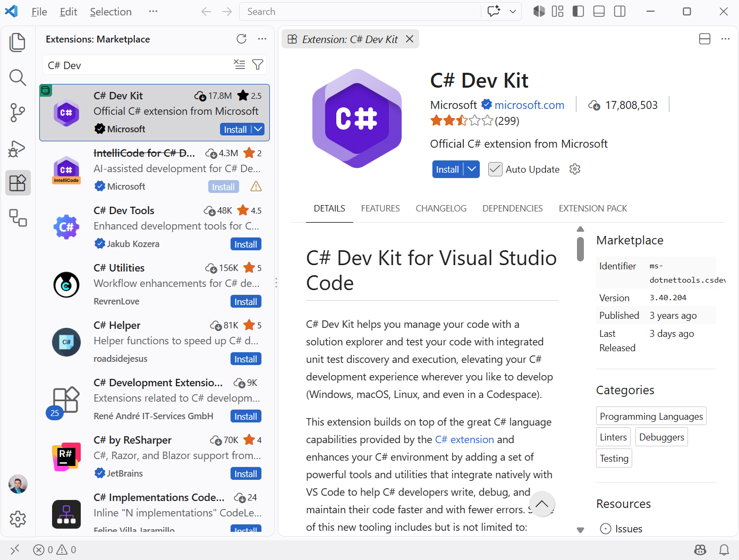The width and height of the screenshot is (739, 560).
Task: Follow the C# extension hyperlink
Action: pyautogui.click(x=464, y=439)
